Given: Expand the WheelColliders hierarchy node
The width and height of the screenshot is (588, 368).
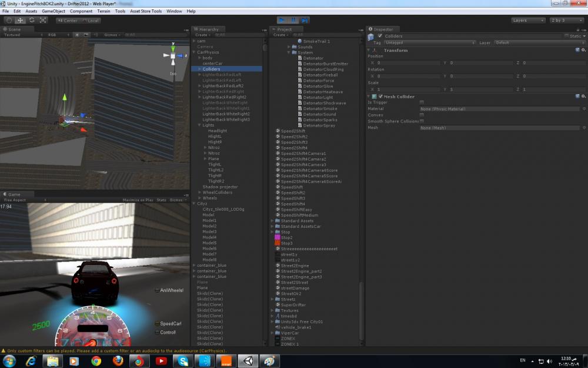Looking at the screenshot, I should click(199, 193).
